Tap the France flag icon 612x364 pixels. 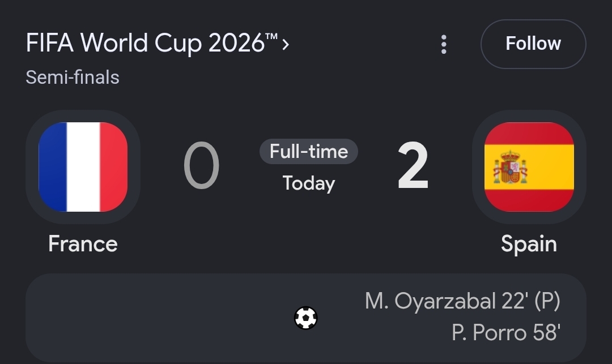83,167
